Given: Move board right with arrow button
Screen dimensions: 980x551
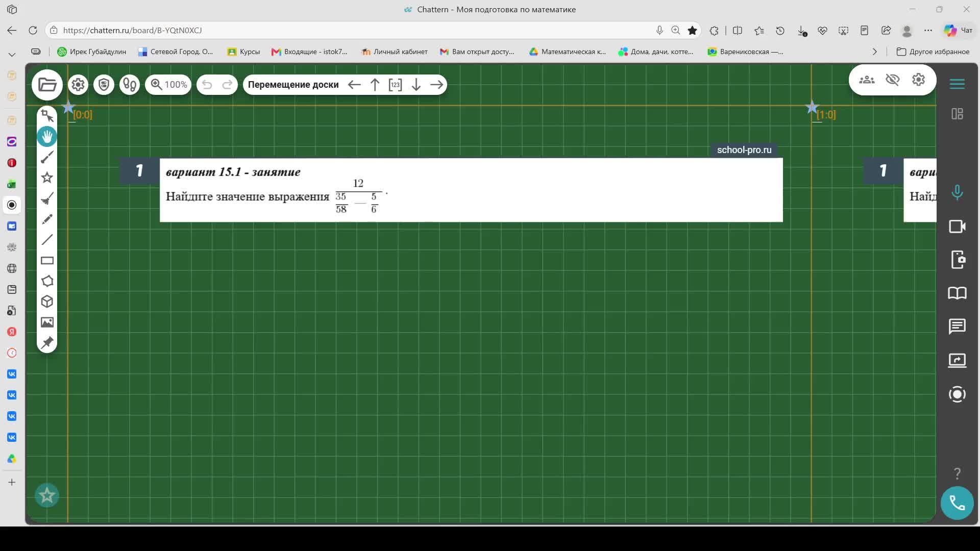Looking at the screenshot, I should [437, 85].
